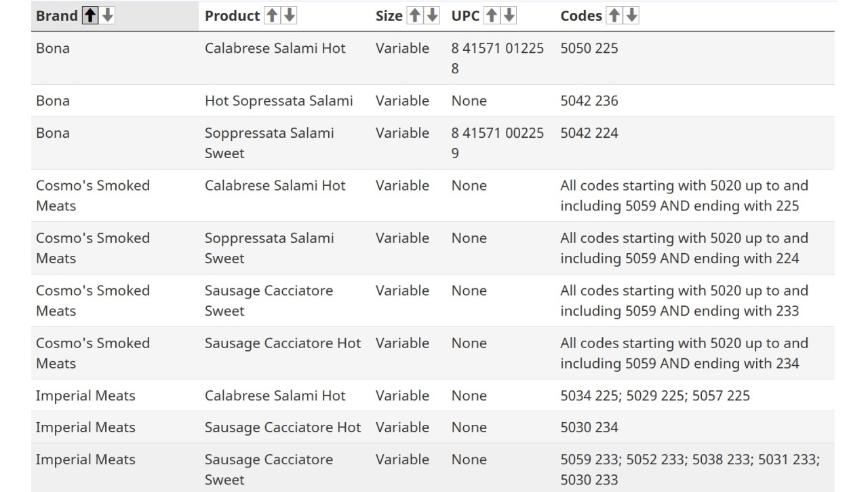Click Bona's Soppressata Salami Sweet product cell
Screen dimensions: 868x492
(269, 143)
